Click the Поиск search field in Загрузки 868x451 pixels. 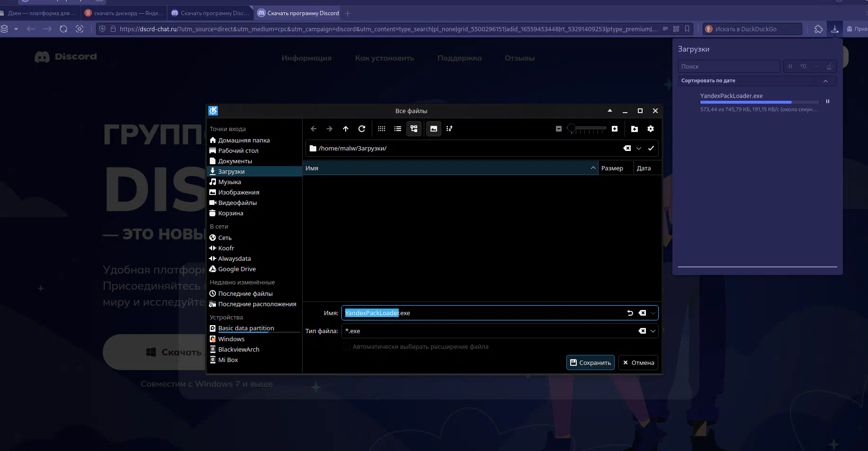729,66
